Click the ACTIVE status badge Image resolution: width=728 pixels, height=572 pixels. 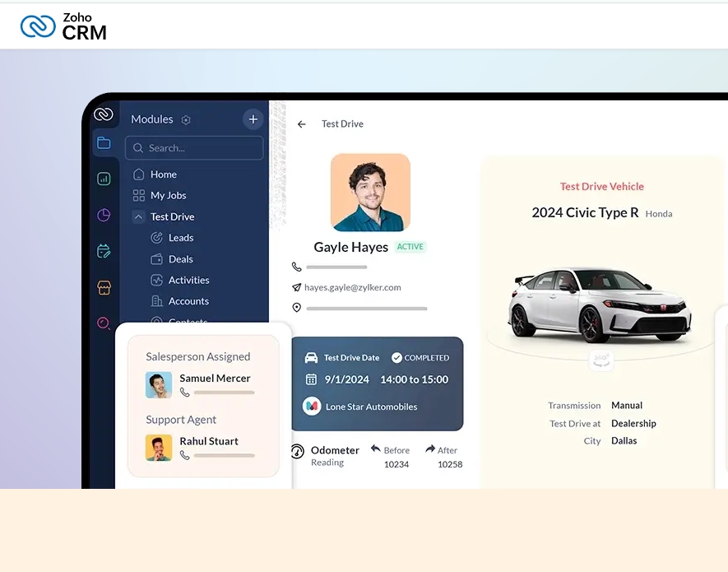410,247
